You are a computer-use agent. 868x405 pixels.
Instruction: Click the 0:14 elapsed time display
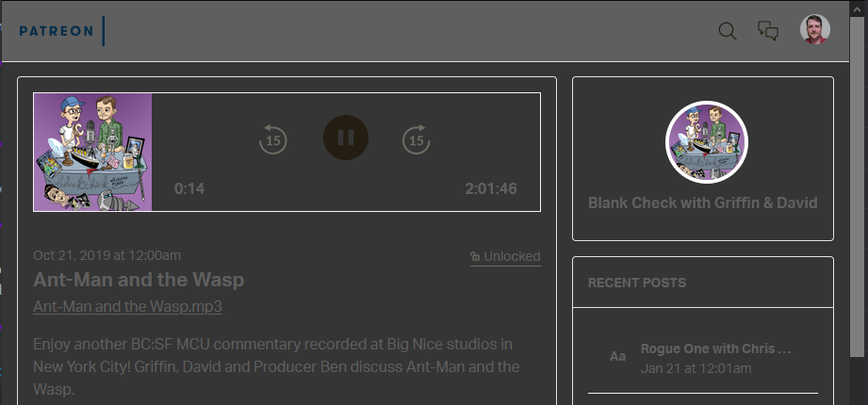tap(189, 189)
